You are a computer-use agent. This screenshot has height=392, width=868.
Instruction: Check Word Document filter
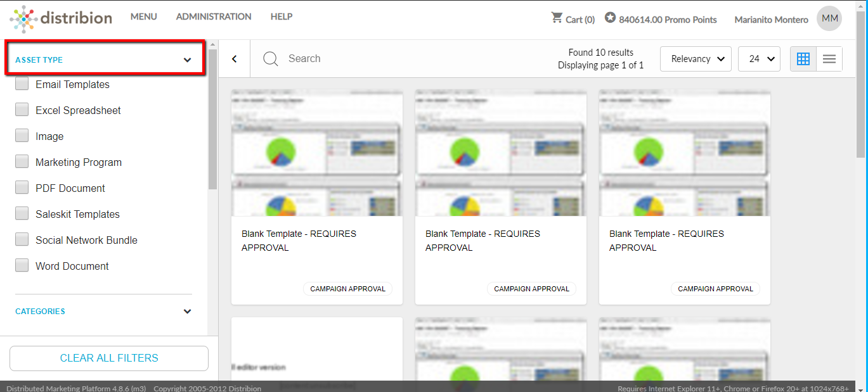pos(22,265)
